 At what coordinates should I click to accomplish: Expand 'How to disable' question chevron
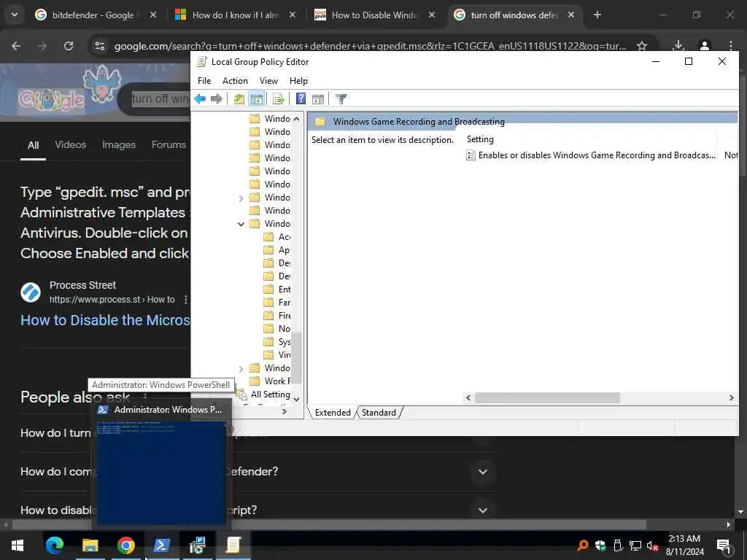point(483,510)
